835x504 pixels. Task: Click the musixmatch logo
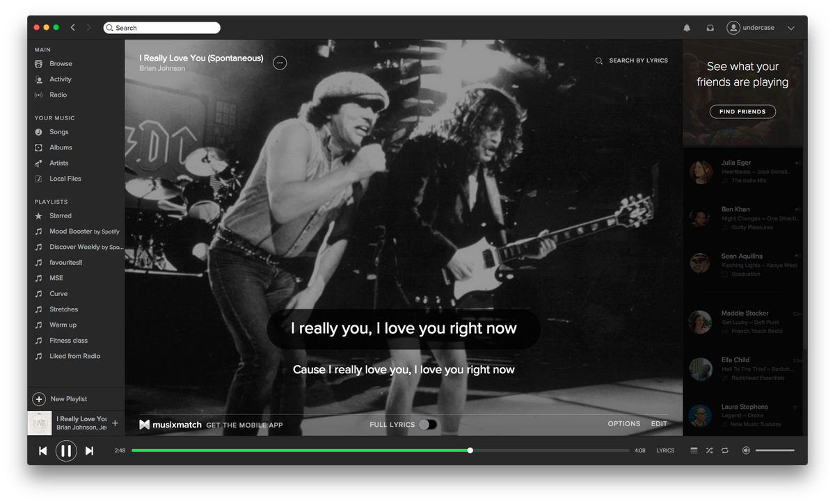pos(170,424)
